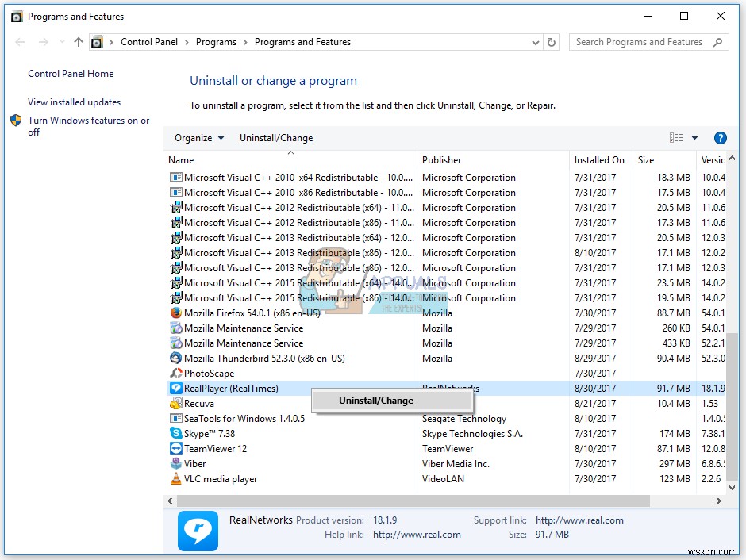This screenshot has width=746, height=560.
Task: Click the scroll down arrow of list
Action: (733, 488)
